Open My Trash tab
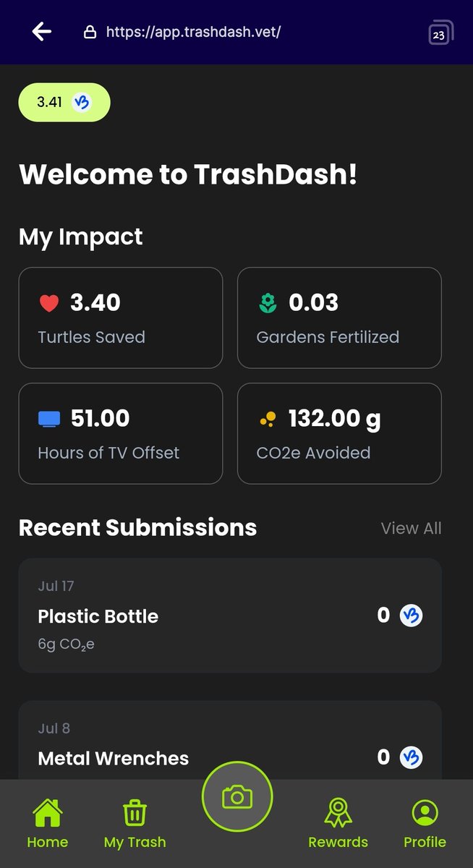The height and width of the screenshot is (868, 473). pyautogui.click(x=135, y=823)
